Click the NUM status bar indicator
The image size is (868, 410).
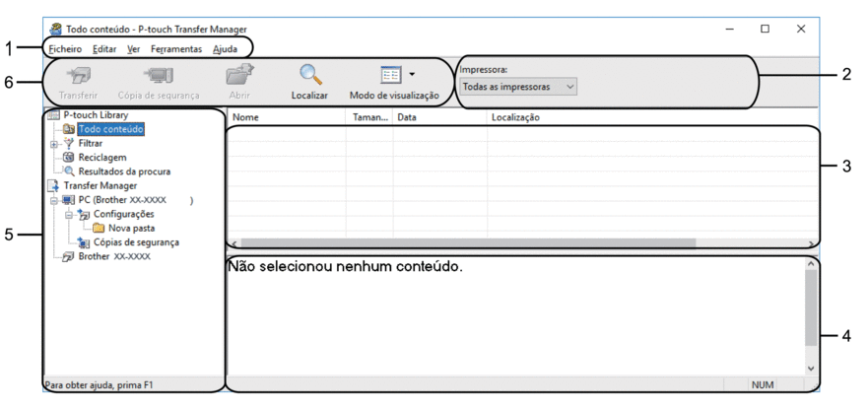[x=763, y=384]
